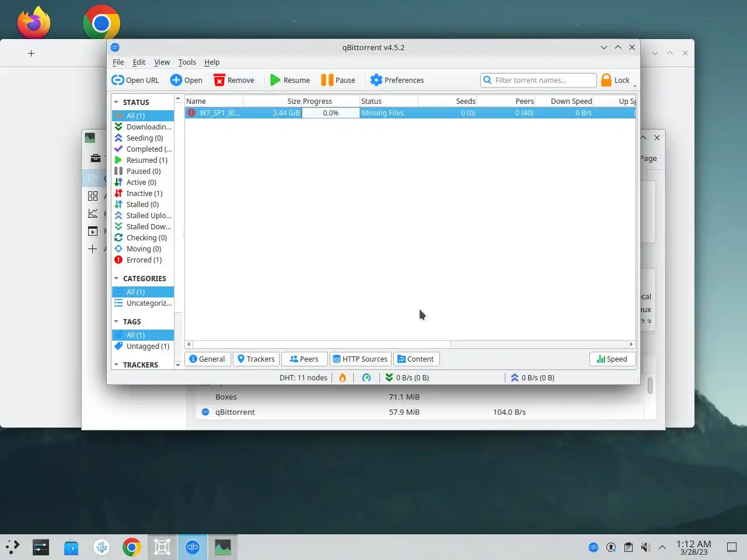The image size is (747, 560).
Task: Open the View menu
Action: tap(162, 62)
